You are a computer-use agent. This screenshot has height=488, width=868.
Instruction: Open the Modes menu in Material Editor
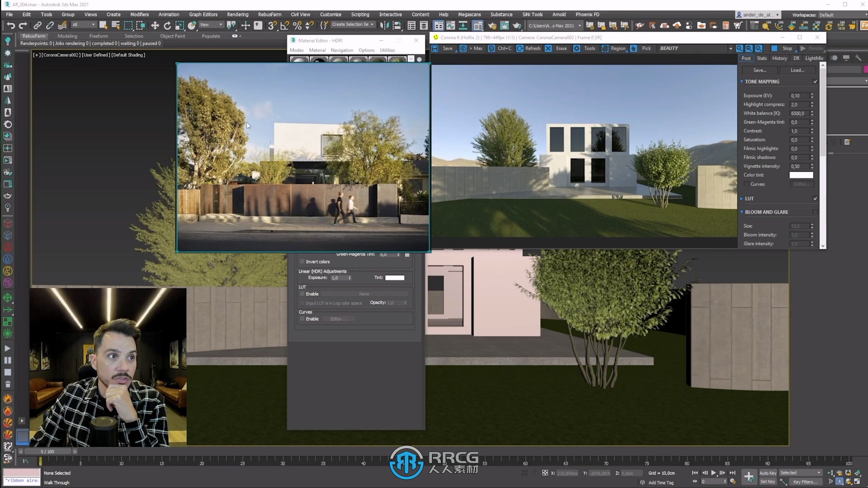click(297, 50)
